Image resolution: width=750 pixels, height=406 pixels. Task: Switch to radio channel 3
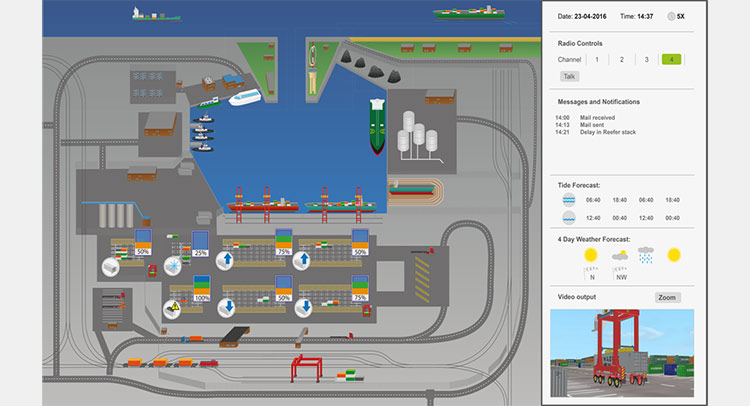click(646, 59)
